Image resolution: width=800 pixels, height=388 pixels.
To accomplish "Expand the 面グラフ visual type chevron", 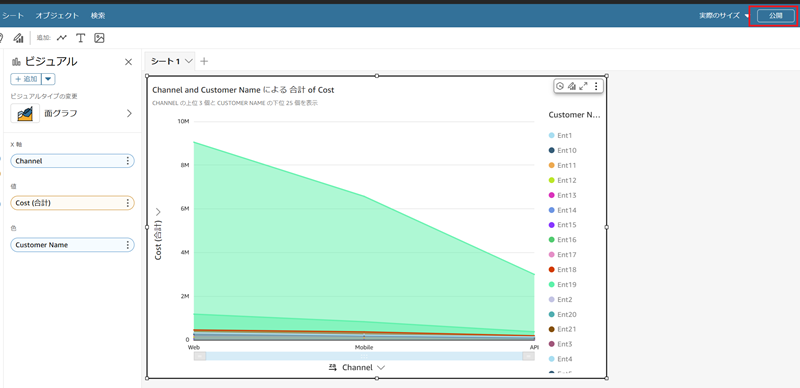I will click(x=129, y=113).
